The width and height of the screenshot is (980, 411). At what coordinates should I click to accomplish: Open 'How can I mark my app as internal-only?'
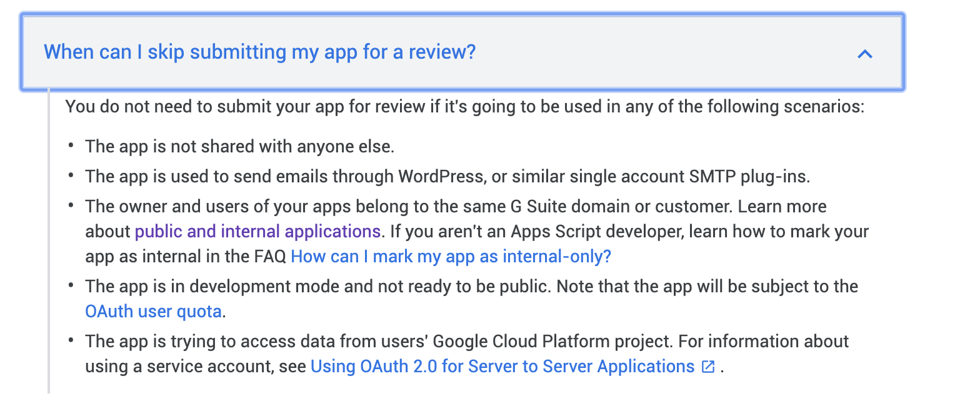pyautogui.click(x=451, y=257)
